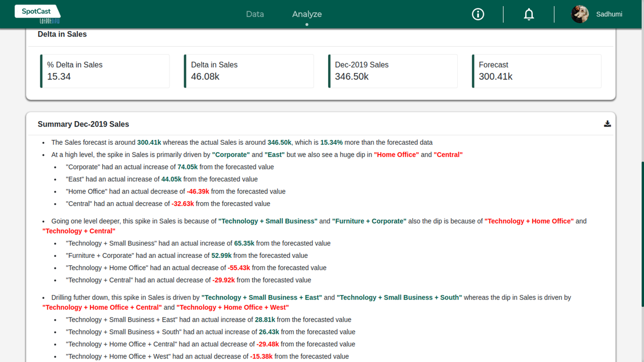Click the 52.99k Furniture + Corporate value
Viewport: 644px width, 362px height.
221,255
